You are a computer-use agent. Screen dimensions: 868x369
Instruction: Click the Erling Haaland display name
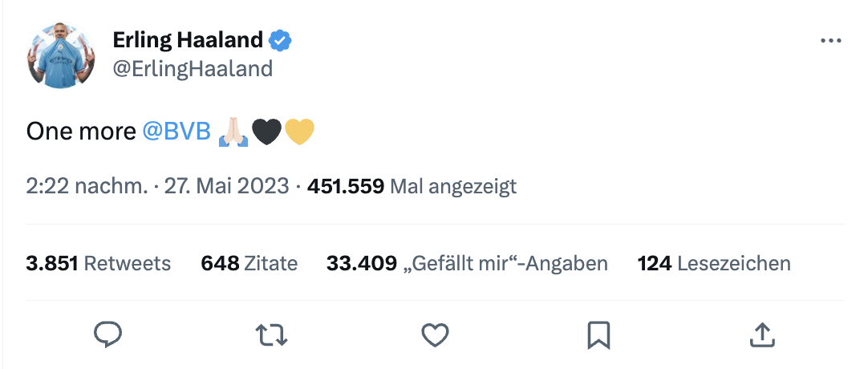pyautogui.click(x=188, y=39)
